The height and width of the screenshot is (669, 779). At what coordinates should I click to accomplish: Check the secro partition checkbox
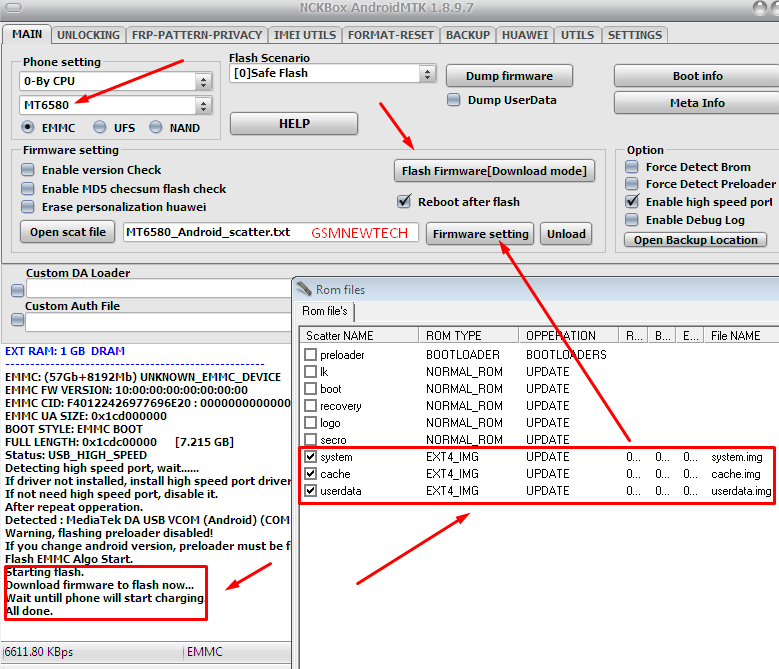point(311,440)
